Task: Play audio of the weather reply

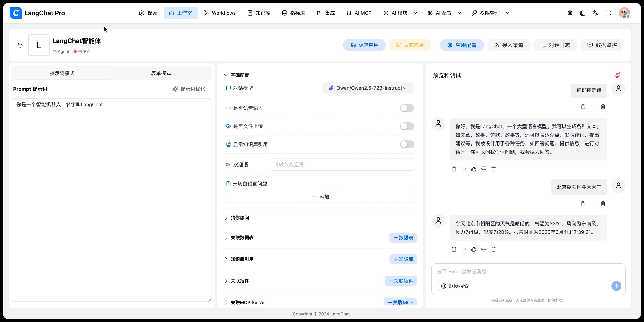Action: click(x=464, y=249)
